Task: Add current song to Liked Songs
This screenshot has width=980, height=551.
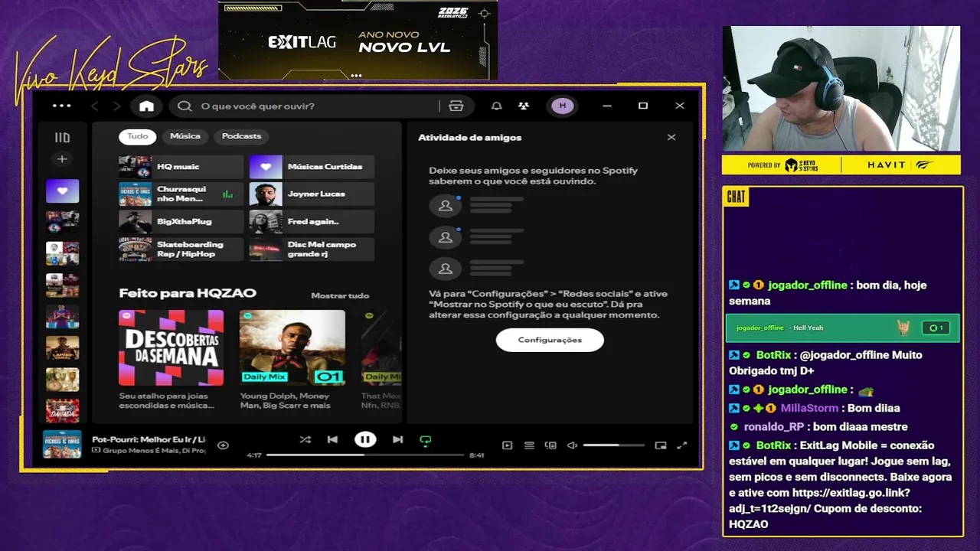Action: pyautogui.click(x=223, y=445)
